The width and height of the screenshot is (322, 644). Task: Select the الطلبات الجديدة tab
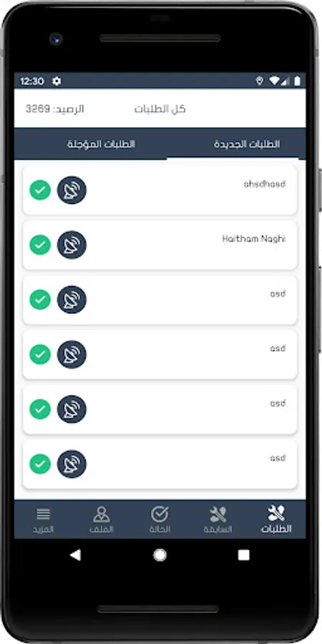(247, 144)
